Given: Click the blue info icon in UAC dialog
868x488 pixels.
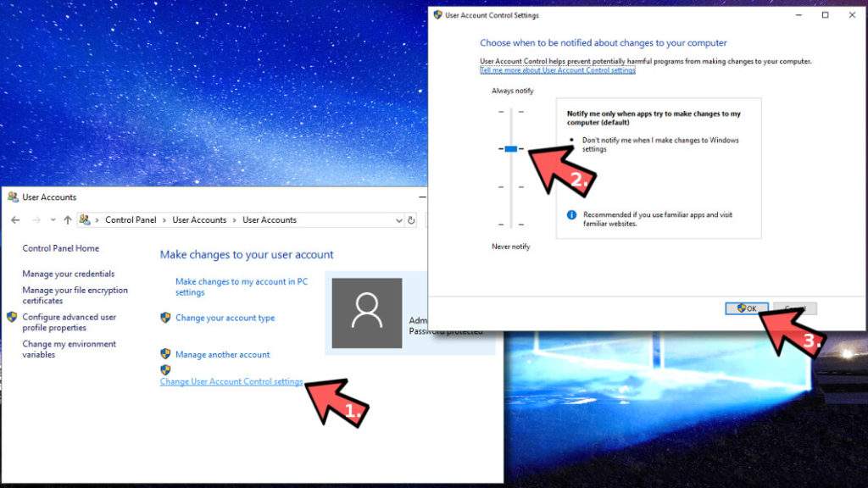Looking at the screenshot, I should coord(572,214).
